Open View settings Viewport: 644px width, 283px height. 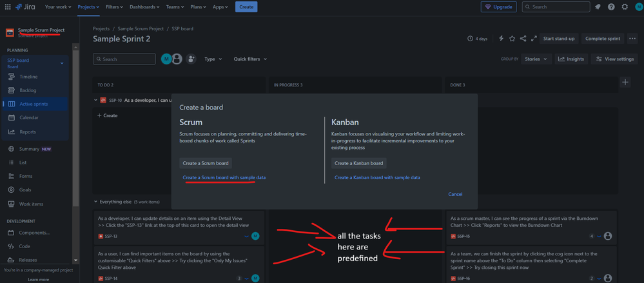(x=614, y=59)
